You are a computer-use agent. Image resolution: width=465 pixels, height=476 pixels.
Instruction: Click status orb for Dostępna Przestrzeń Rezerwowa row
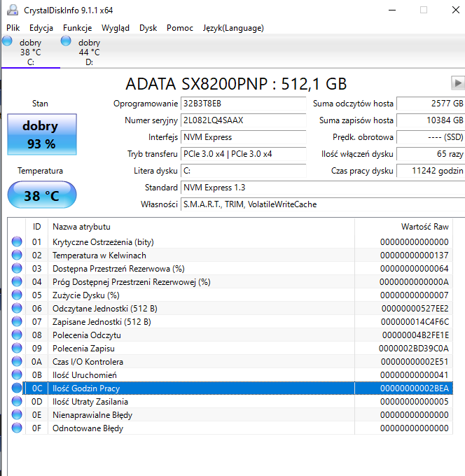pos(17,269)
